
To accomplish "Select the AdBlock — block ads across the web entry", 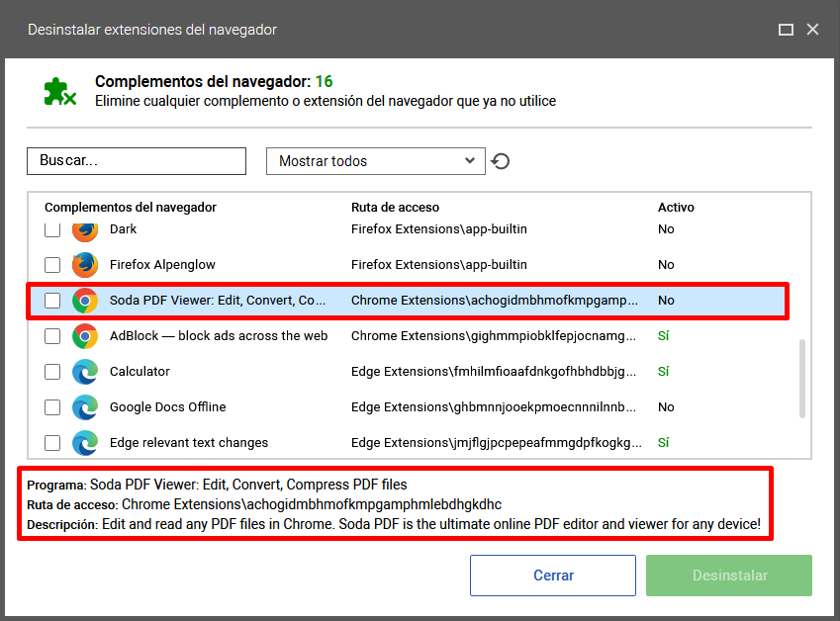I will pos(219,335).
